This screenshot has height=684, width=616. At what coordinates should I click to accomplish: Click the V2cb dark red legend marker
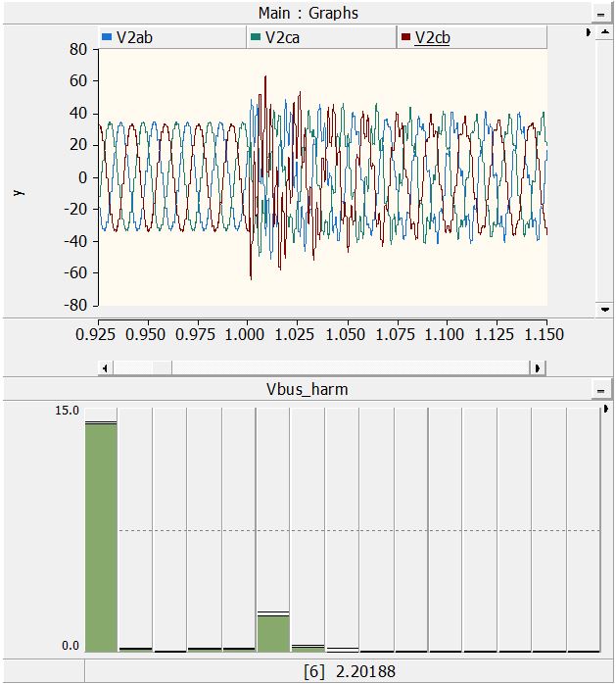pyautogui.click(x=405, y=37)
